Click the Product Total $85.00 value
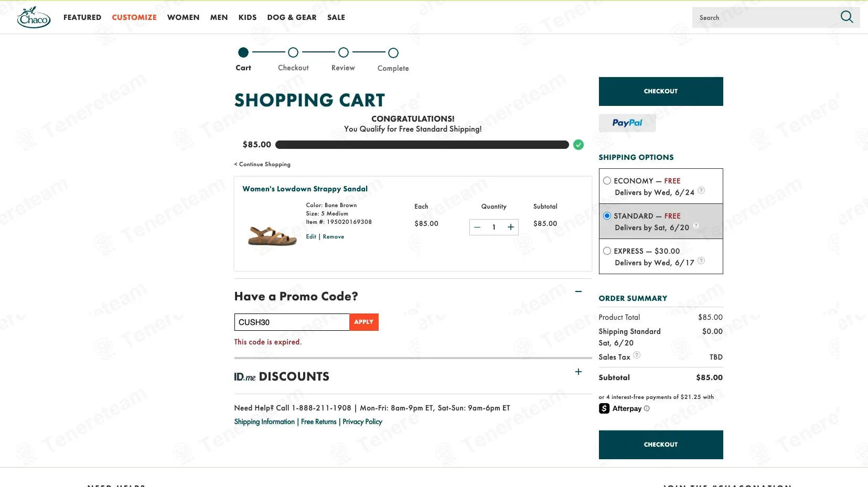 point(710,317)
